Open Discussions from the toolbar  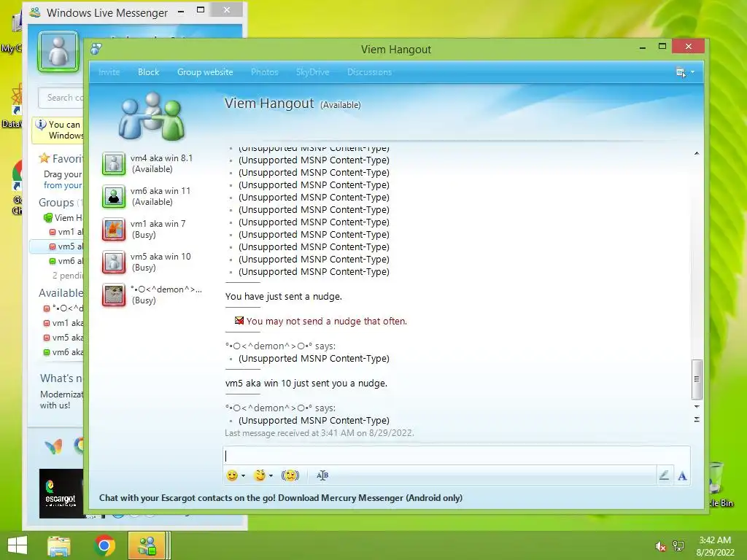pos(369,72)
